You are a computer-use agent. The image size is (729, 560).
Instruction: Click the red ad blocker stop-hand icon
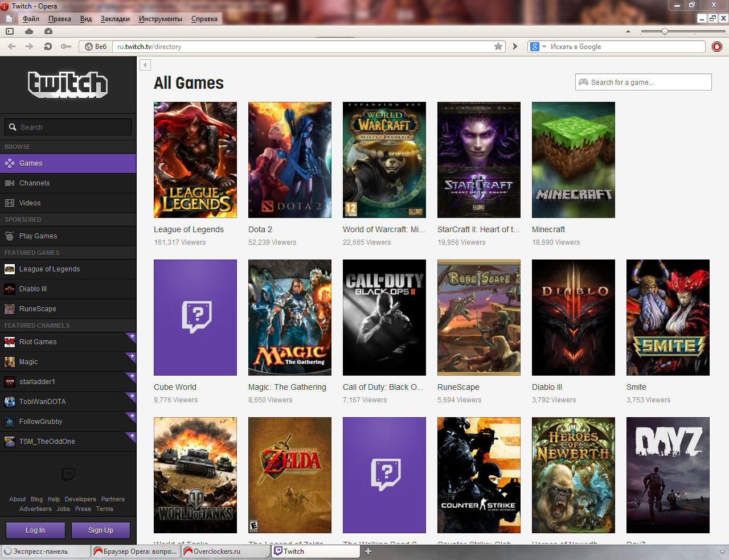717,47
